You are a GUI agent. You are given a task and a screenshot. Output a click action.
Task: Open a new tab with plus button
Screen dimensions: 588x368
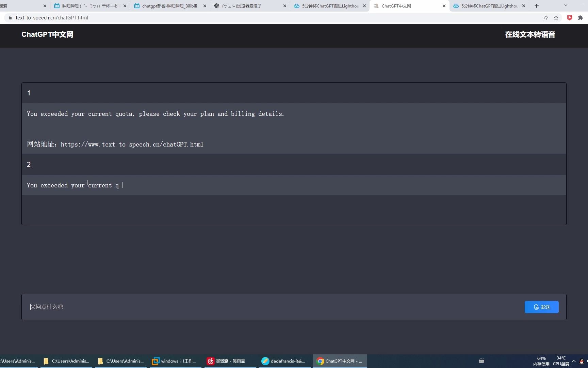[x=537, y=6]
